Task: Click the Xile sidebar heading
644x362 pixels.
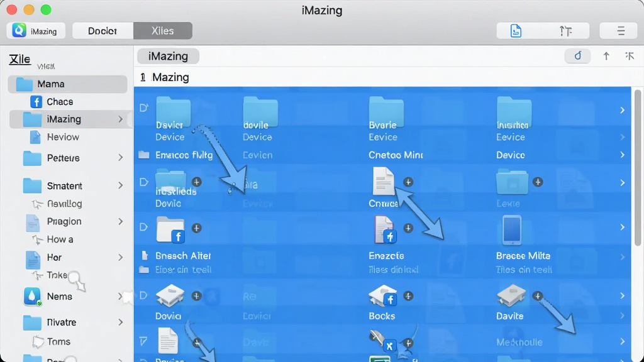Action: [19, 60]
